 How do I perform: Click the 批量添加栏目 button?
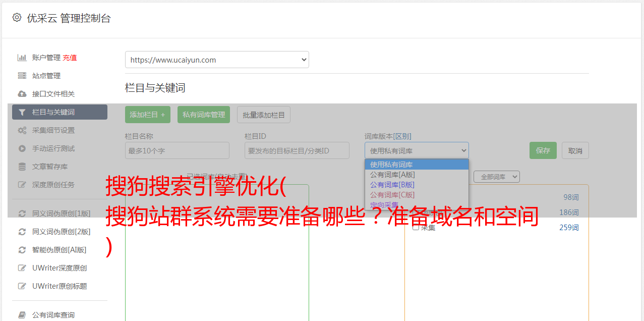(x=264, y=115)
